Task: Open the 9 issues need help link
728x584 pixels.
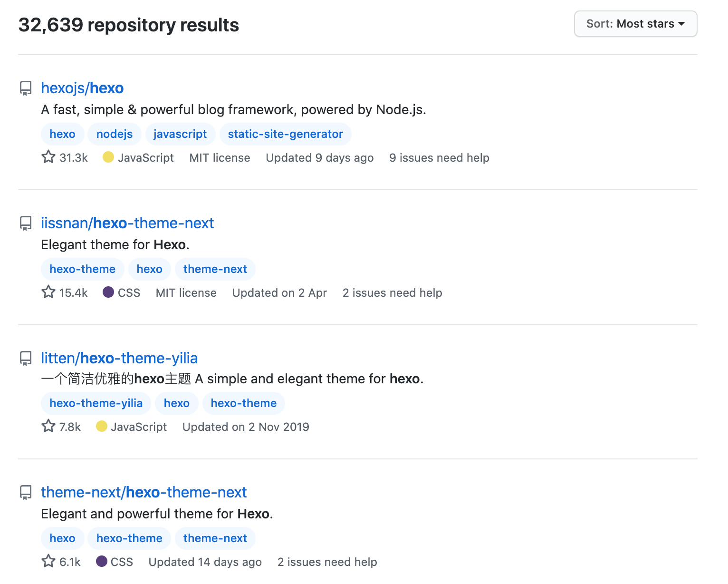Action: (x=439, y=158)
